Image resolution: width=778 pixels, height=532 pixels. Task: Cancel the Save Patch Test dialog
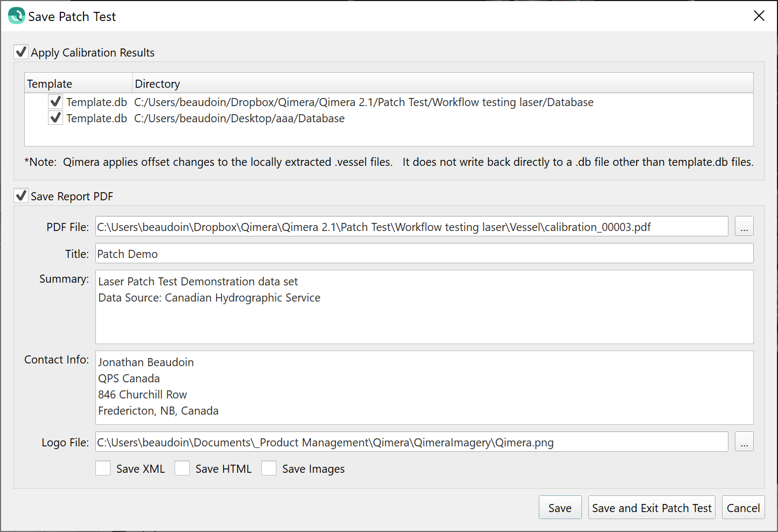743,508
